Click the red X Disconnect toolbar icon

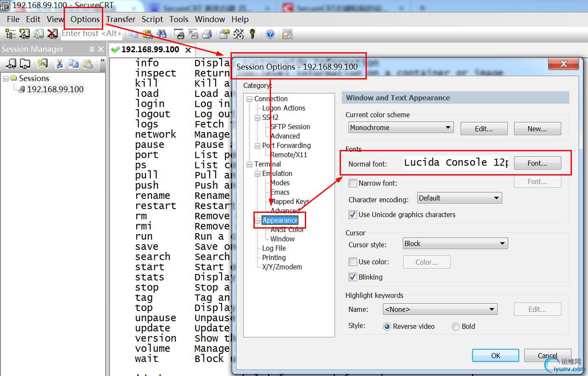click(x=53, y=34)
